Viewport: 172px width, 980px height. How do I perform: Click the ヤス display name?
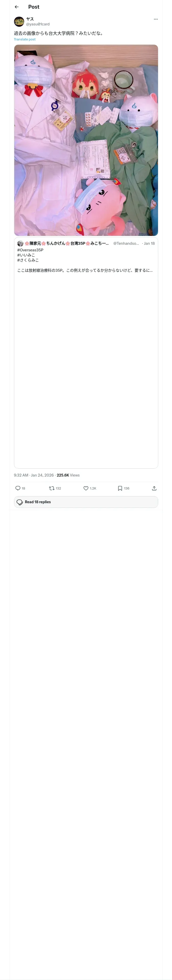pyautogui.click(x=30, y=19)
